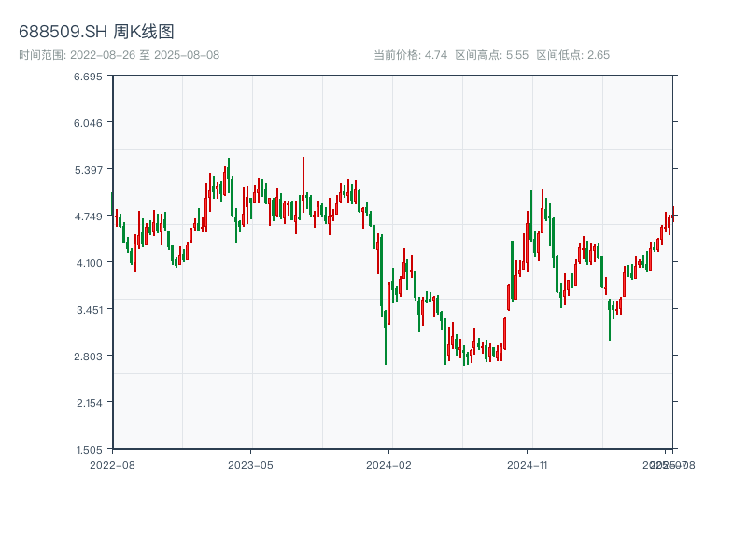This screenshot has width=747, height=560.
Task: Click the 当前价格 4.74 label
Action: tap(410, 55)
